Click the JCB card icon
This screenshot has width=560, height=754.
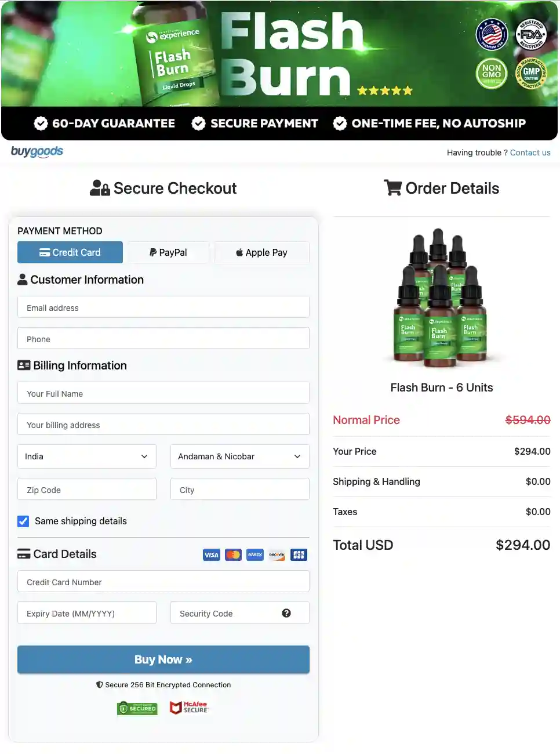(299, 554)
